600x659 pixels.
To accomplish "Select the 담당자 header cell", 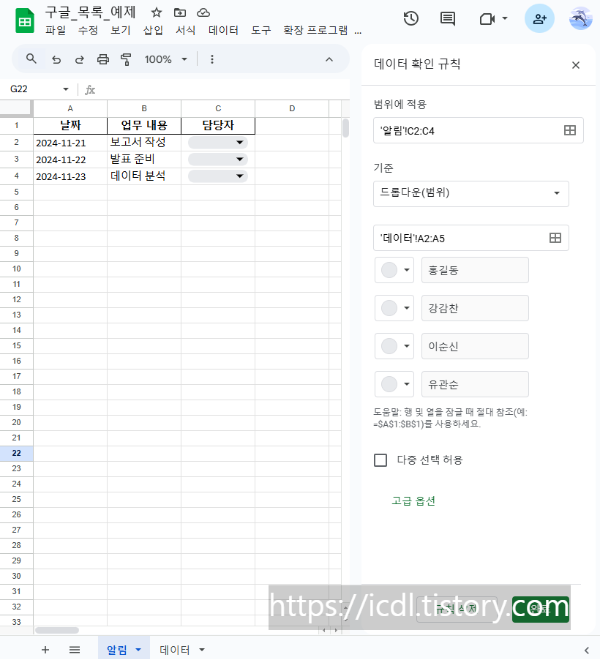I will (218, 125).
